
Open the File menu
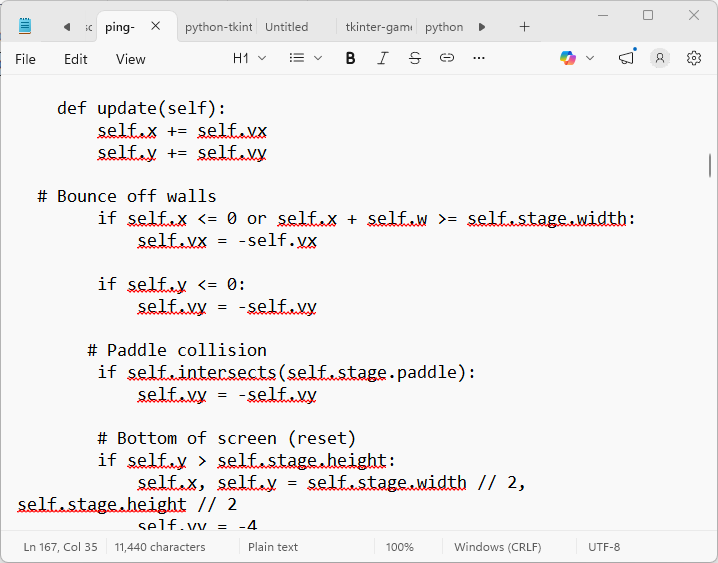coord(25,59)
